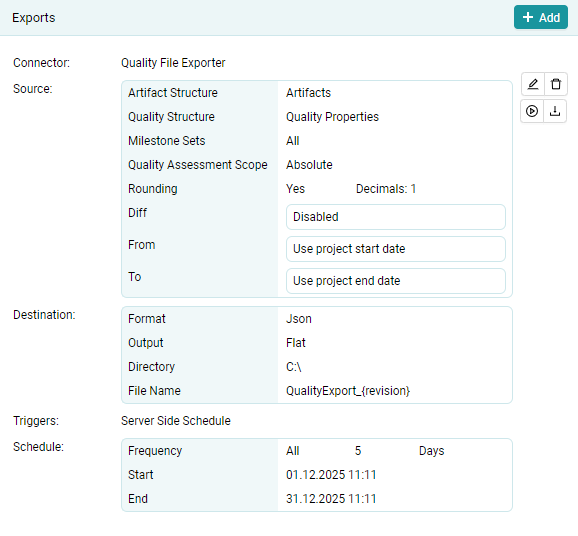Click the 'Quality Properties' value
Viewport: 578px width, 536px height.
point(332,117)
